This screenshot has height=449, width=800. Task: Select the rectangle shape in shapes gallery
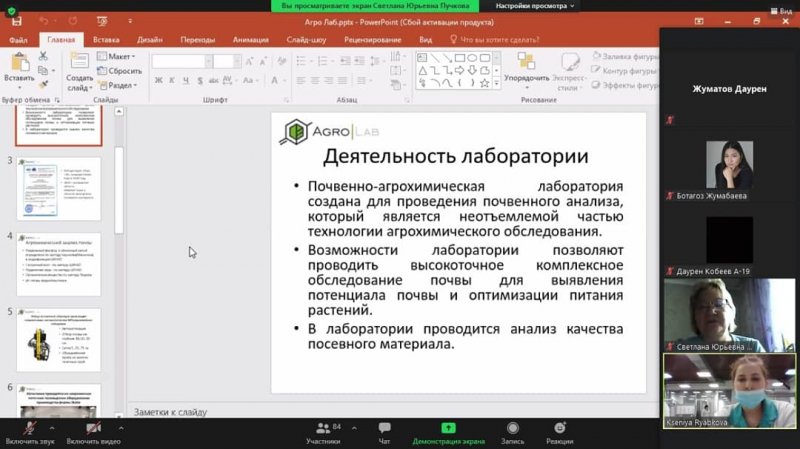(x=460, y=58)
